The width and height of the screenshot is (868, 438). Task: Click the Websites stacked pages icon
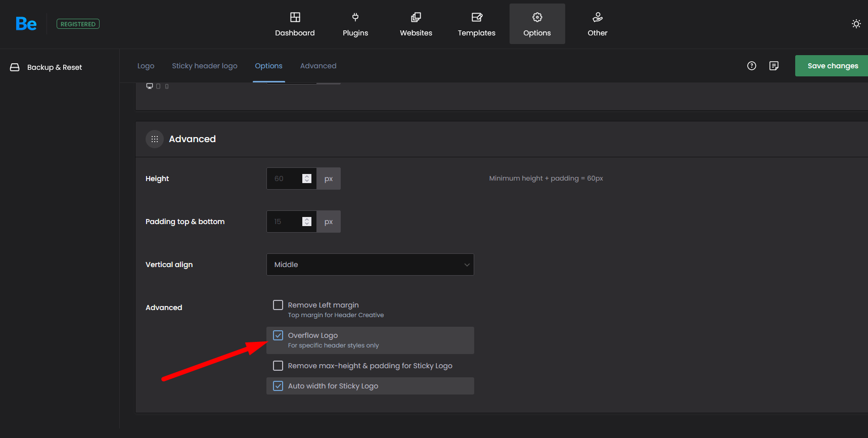(x=416, y=17)
